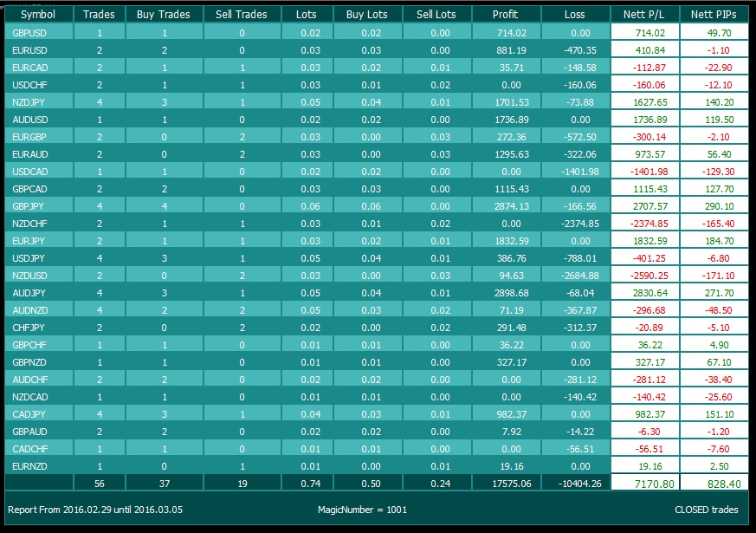This screenshot has width=756, height=533.
Task: Select the NZDUSD symbol cell
Action: point(39,276)
